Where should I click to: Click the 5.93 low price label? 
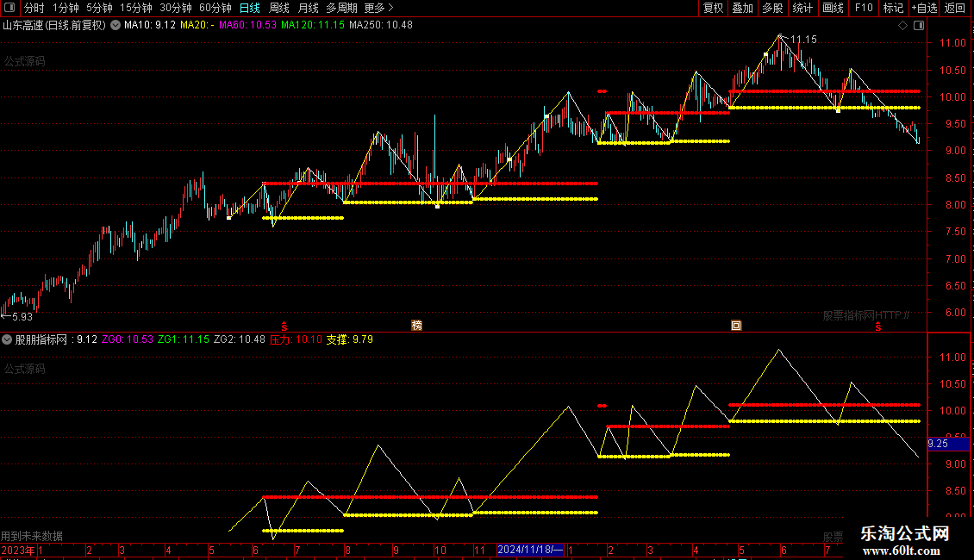[22, 317]
